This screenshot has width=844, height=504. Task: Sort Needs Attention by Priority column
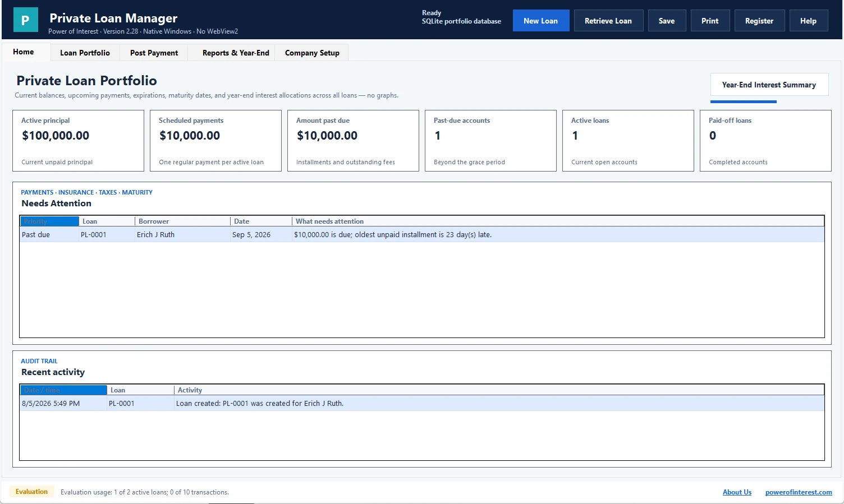pyautogui.click(x=49, y=221)
